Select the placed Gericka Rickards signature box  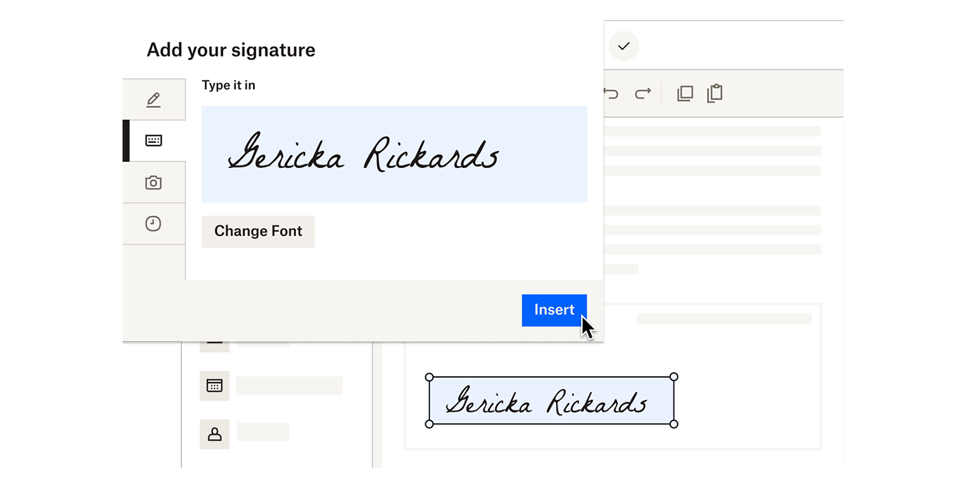point(551,402)
